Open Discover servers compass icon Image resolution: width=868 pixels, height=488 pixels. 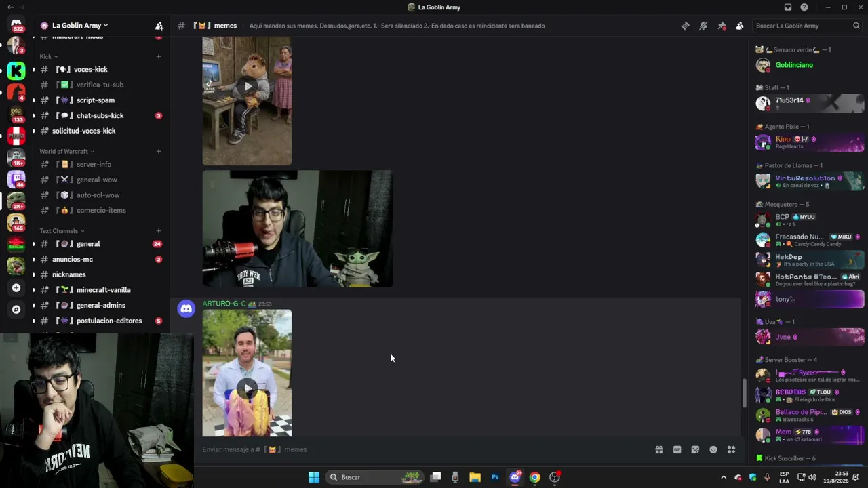pyautogui.click(x=16, y=310)
